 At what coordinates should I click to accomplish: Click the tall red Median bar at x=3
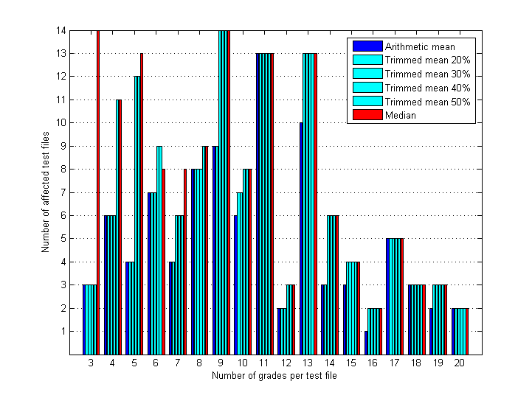[97, 192]
